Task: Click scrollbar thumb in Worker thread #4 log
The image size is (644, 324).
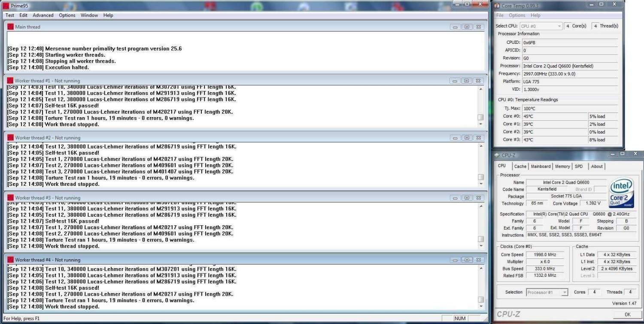Action: click(x=480, y=300)
